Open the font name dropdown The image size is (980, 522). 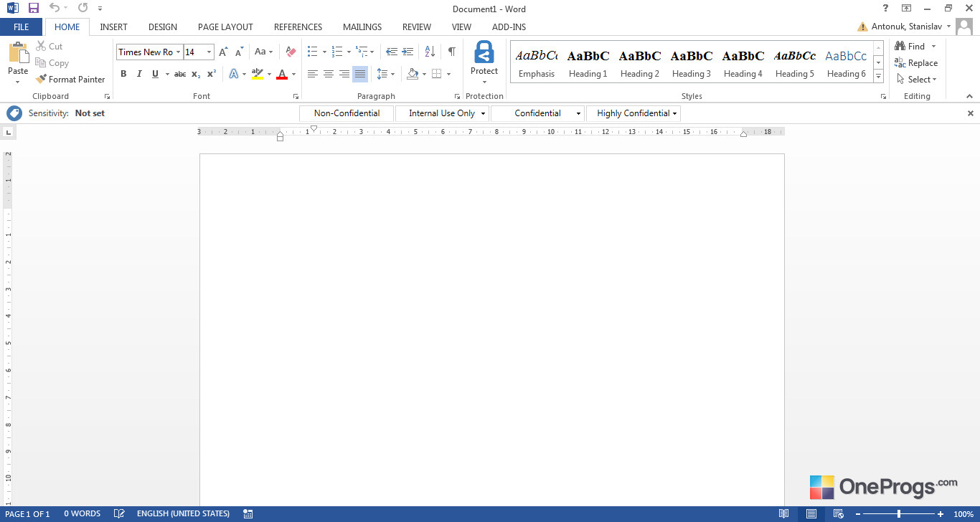(178, 52)
